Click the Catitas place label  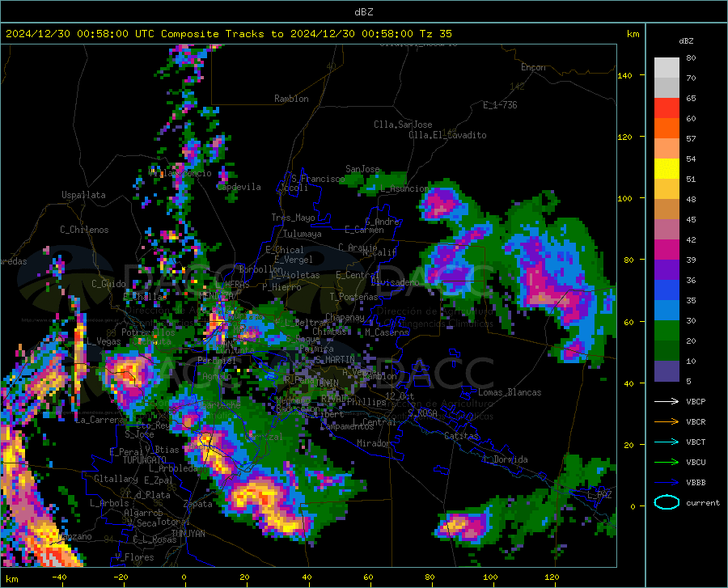tap(461, 436)
